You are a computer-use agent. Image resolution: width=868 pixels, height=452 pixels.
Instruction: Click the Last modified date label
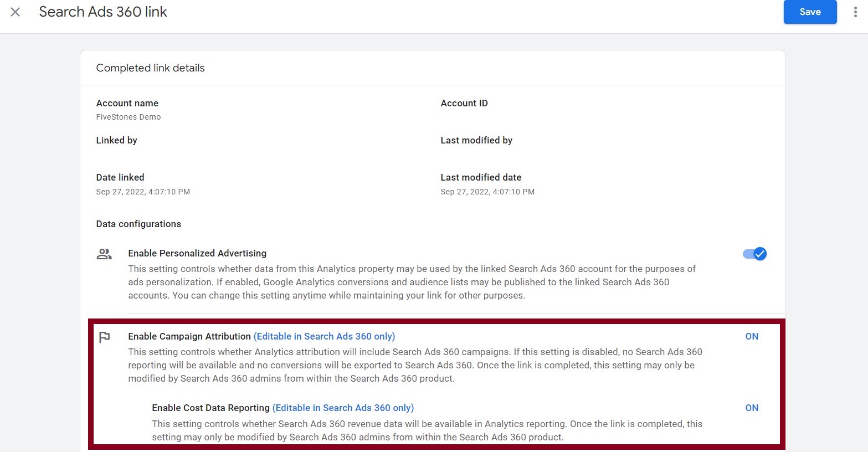(481, 177)
